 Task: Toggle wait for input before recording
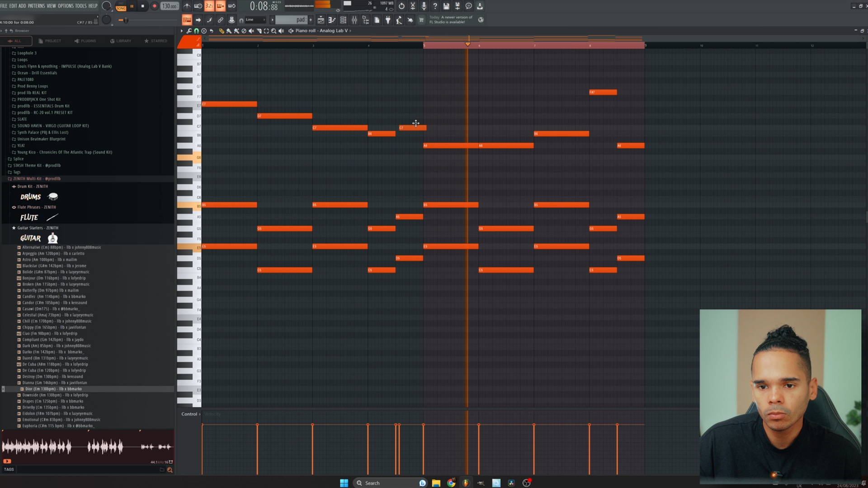pos(198,6)
